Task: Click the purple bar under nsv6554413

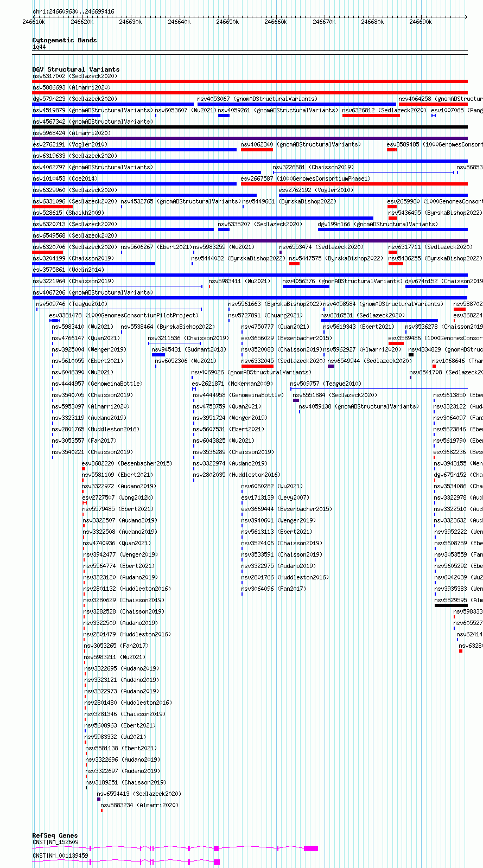Action: (x=99, y=799)
